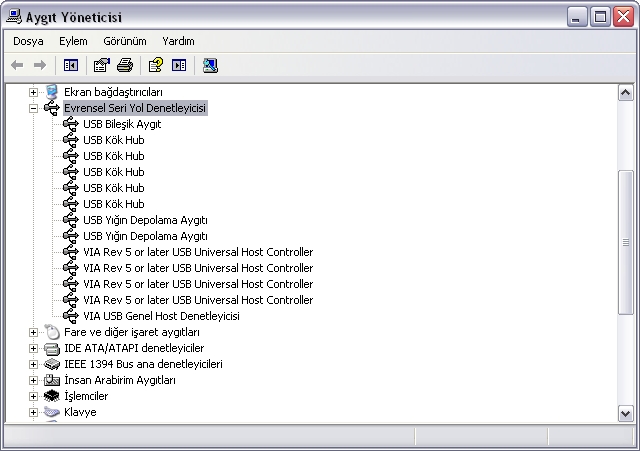Viewport: 640px width, 451px height.
Task: Open the Görünüm menu
Action: [124, 41]
